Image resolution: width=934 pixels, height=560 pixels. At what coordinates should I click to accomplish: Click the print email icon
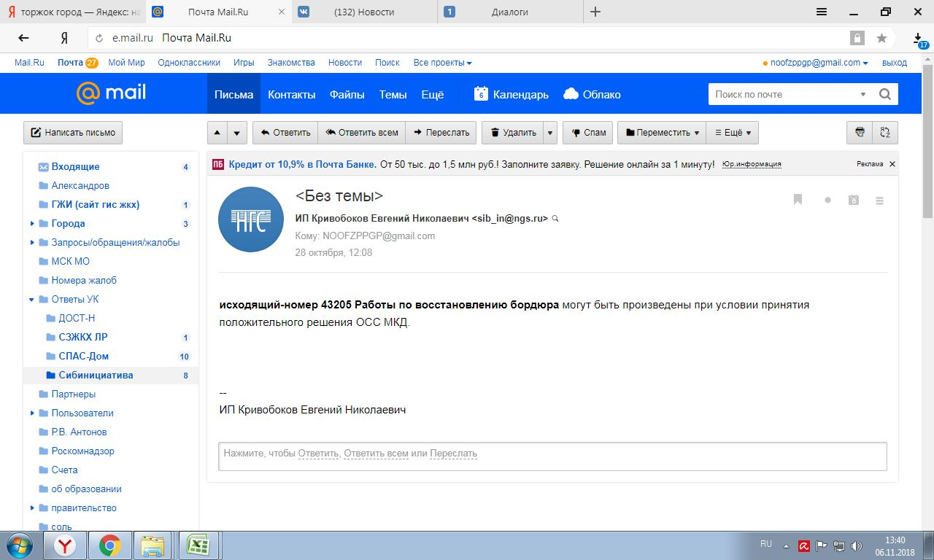(x=860, y=133)
